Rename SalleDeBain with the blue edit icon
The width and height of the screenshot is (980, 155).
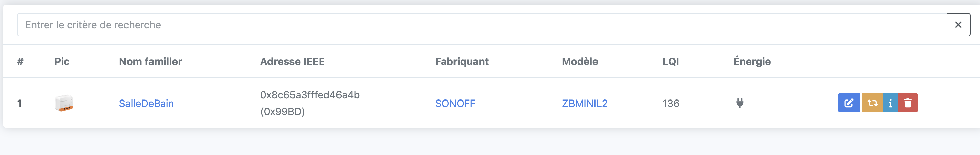(x=848, y=103)
